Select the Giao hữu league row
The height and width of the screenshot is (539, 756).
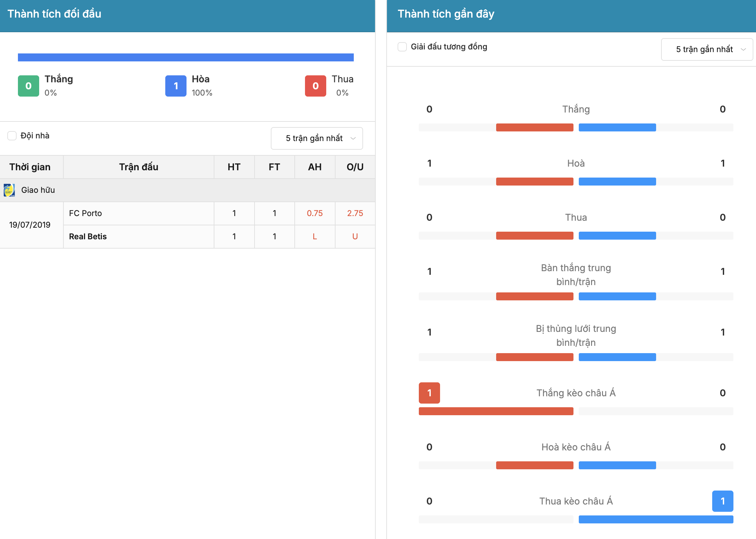tap(188, 190)
